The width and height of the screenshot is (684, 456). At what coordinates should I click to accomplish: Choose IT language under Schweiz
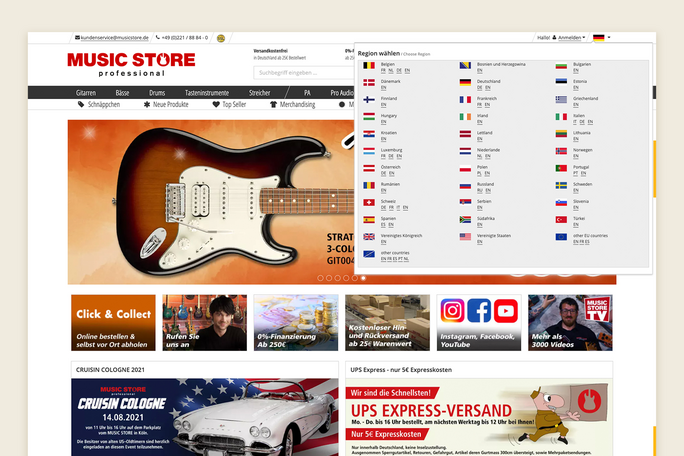click(x=398, y=208)
